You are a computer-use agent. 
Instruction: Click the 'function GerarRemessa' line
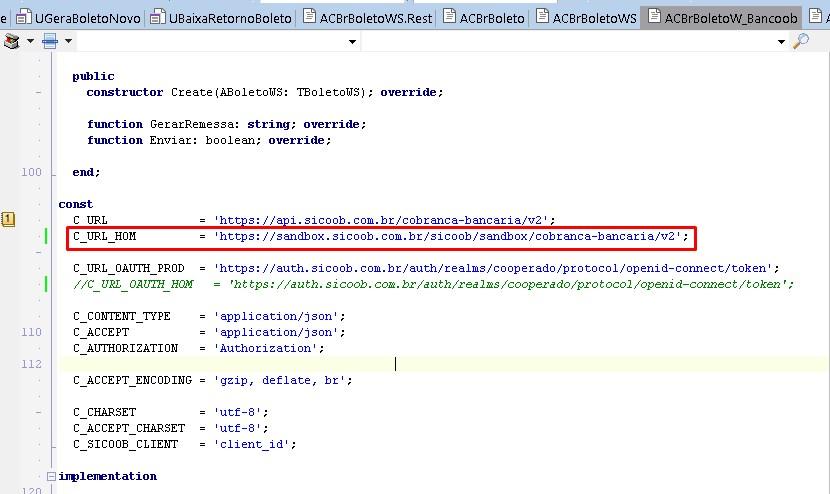[227, 124]
